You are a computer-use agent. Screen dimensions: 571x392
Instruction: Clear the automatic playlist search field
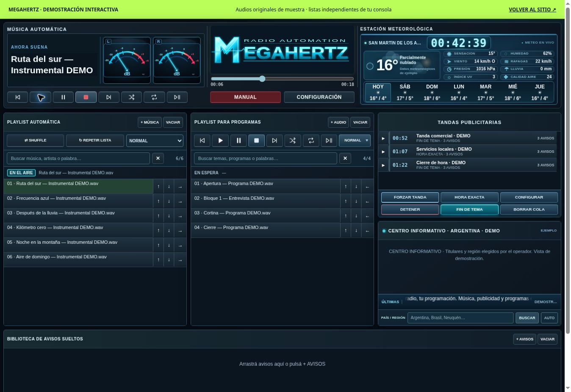coord(158,158)
